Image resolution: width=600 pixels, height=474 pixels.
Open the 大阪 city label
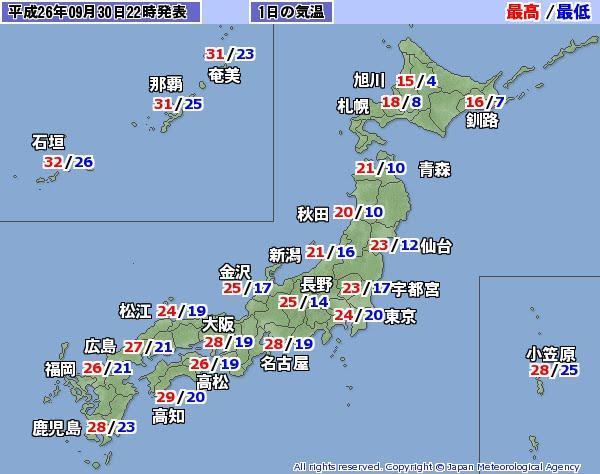[x=218, y=325]
